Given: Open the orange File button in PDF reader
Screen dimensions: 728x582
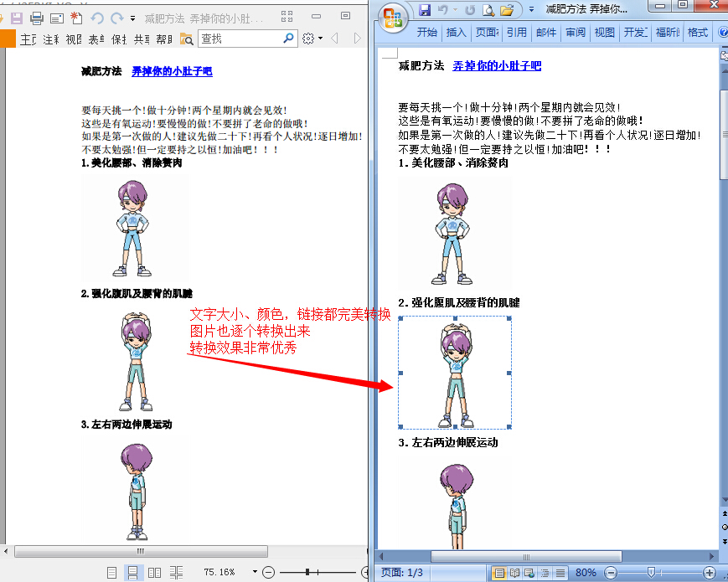Looking at the screenshot, I should (x=8, y=39).
